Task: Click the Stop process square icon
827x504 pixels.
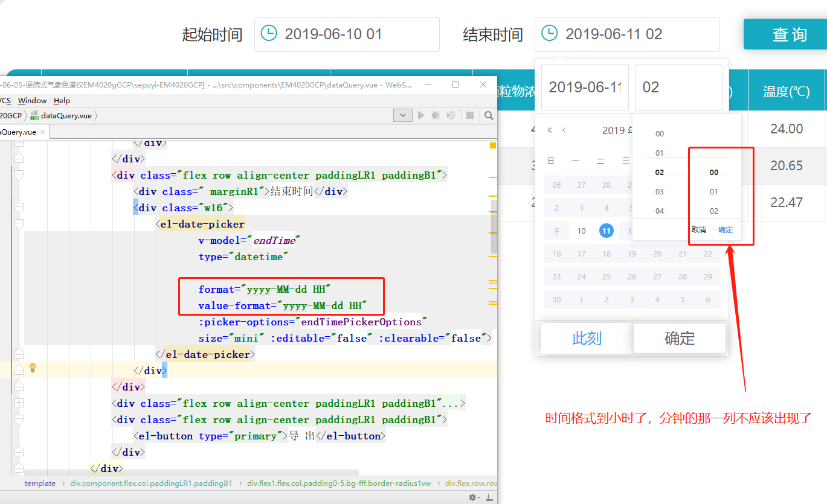Action: pyautogui.click(x=471, y=115)
